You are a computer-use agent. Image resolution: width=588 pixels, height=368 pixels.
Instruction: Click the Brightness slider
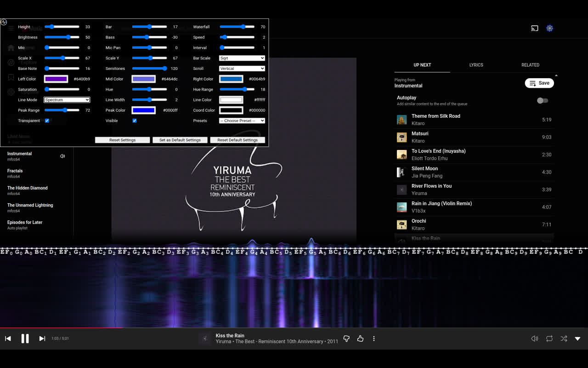point(62,37)
